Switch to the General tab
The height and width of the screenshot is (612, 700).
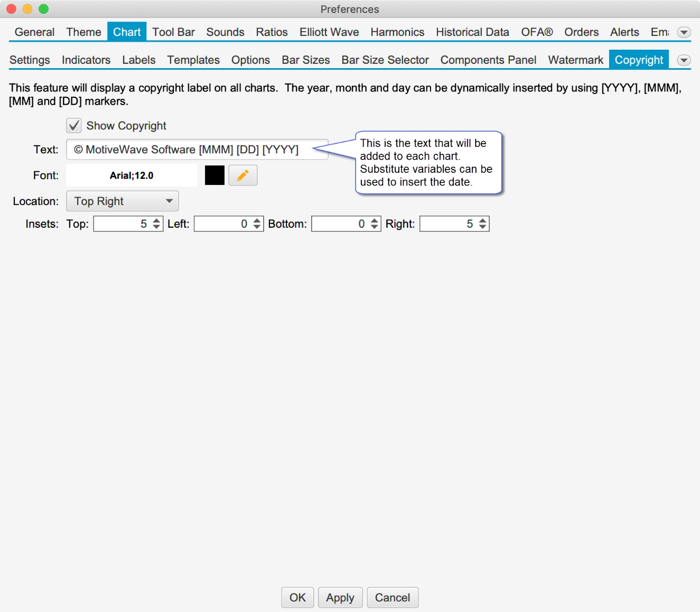pyautogui.click(x=35, y=32)
